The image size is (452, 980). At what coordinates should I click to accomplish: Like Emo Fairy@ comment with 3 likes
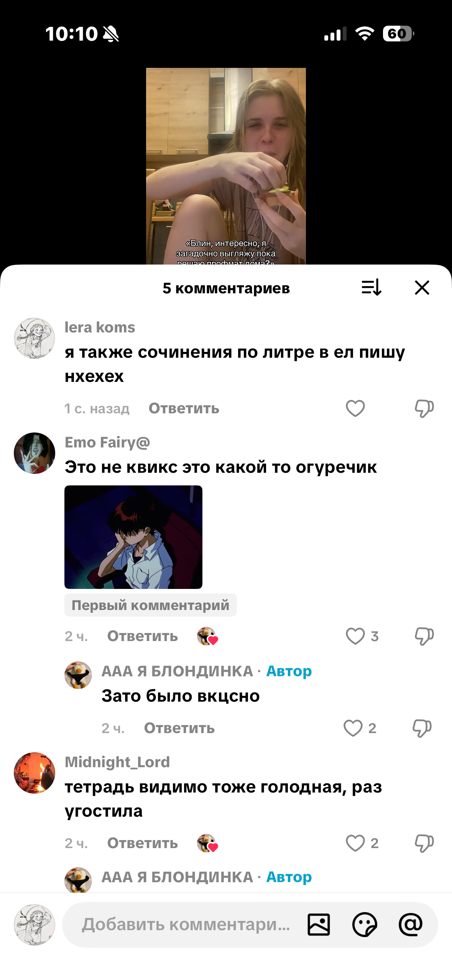pos(355,636)
